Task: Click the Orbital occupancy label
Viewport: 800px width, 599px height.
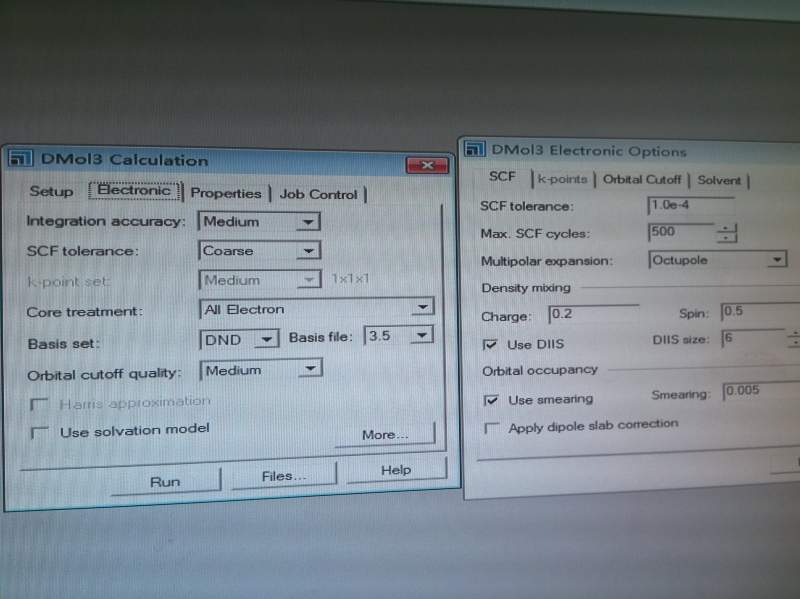Action: click(x=540, y=370)
